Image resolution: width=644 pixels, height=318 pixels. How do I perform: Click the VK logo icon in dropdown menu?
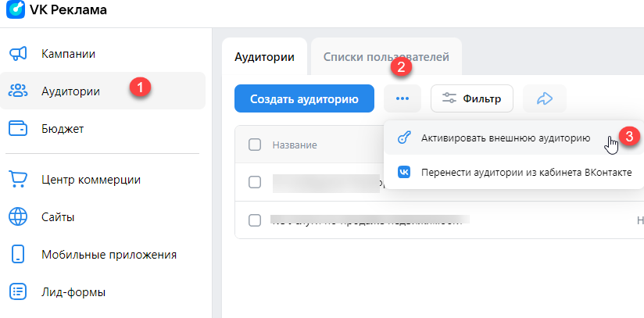[x=404, y=172]
